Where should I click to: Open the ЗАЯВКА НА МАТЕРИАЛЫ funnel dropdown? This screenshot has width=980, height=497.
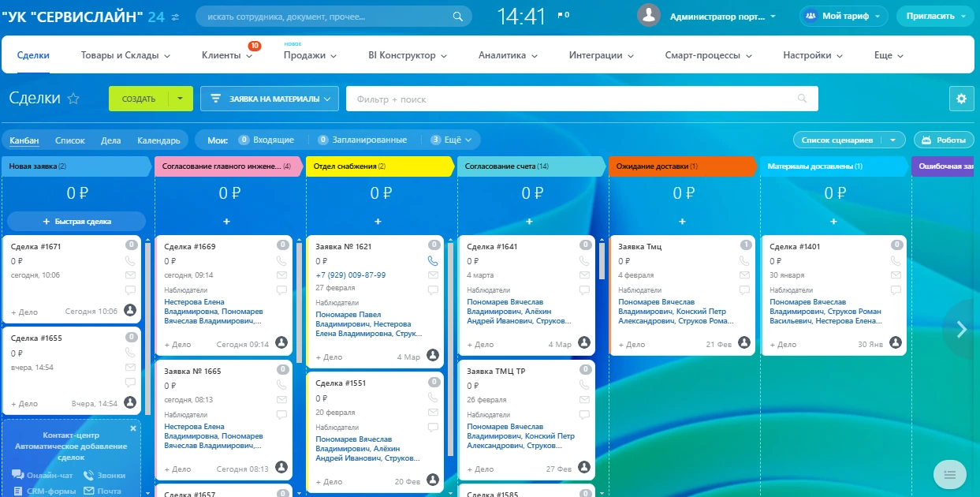(270, 99)
